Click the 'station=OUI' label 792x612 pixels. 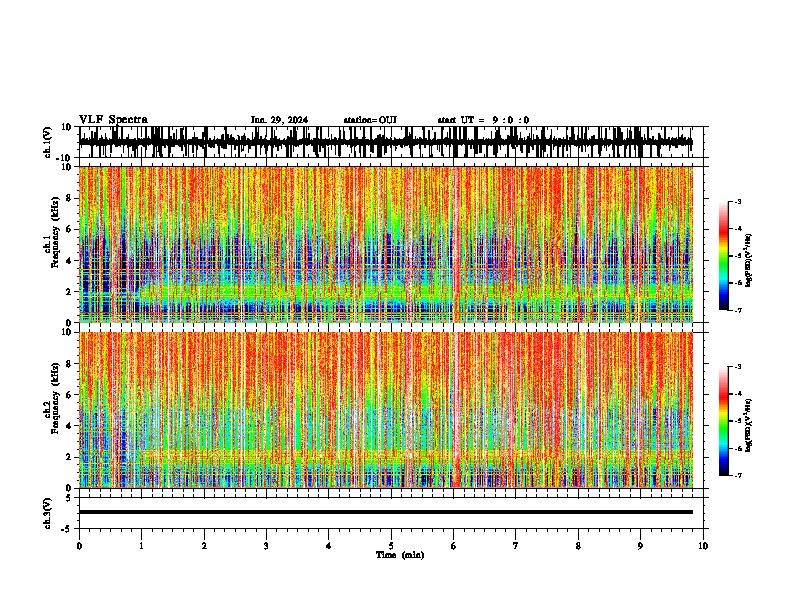(370, 120)
